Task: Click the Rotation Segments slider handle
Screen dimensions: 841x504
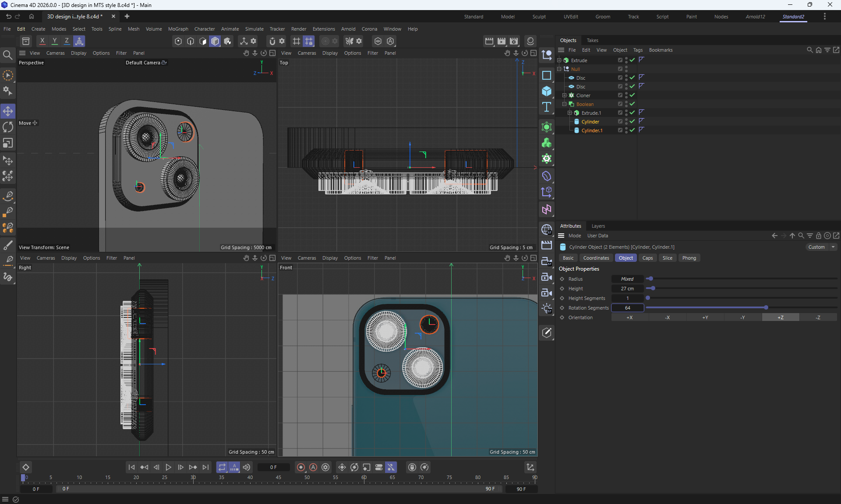Action: pos(766,308)
